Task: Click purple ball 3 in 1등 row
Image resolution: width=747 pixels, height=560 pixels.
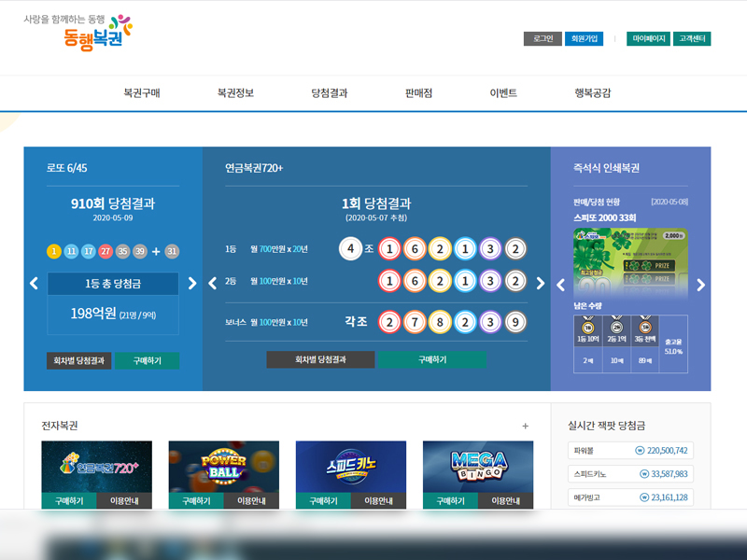Action: (490, 248)
